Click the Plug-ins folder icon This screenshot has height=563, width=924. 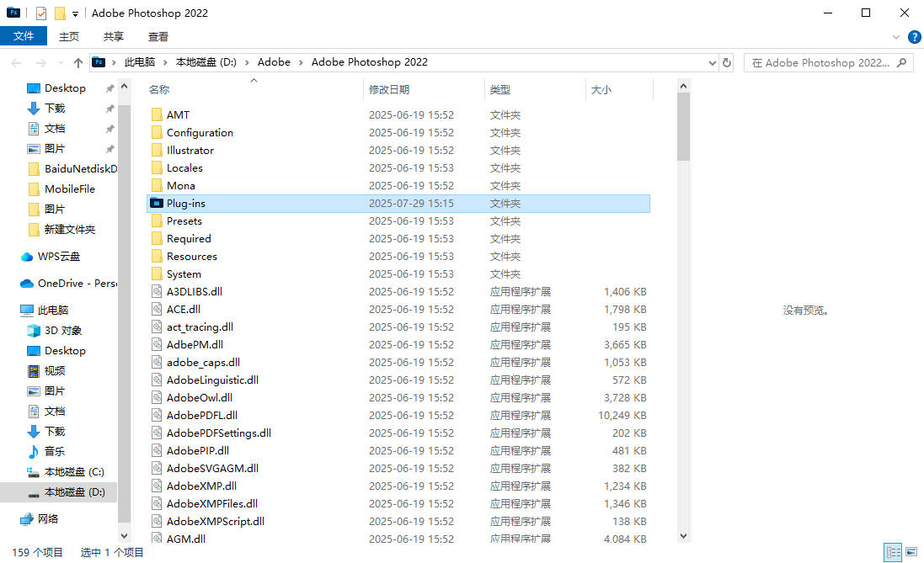pos(156,203)
